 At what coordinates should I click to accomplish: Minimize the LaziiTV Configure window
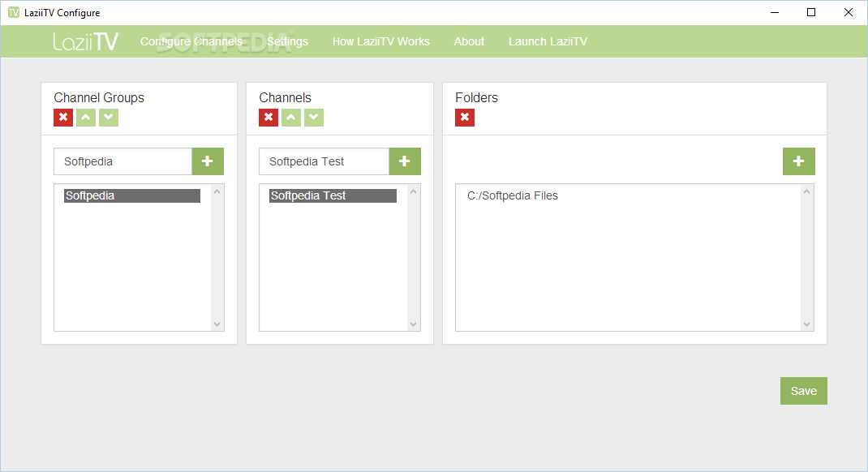(x=775, y=12)
